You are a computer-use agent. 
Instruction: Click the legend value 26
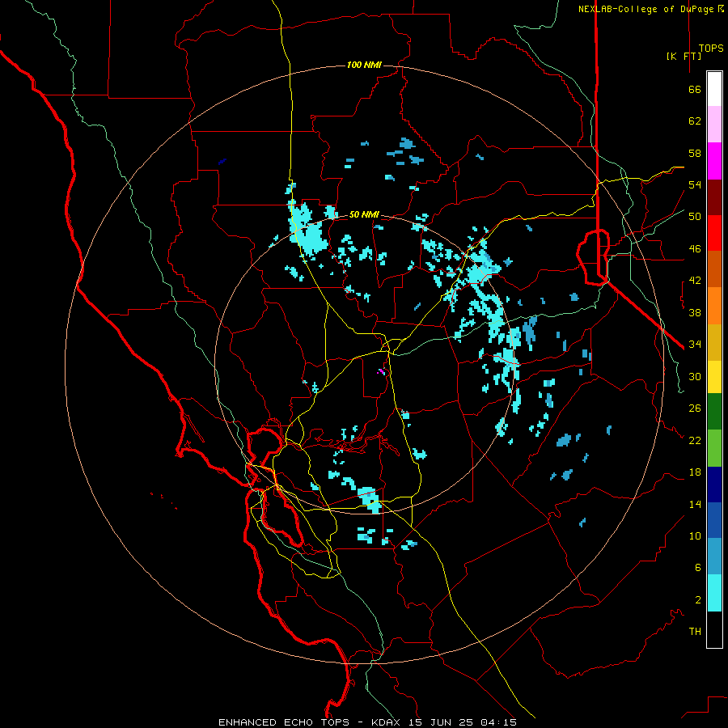click(695, 408)
